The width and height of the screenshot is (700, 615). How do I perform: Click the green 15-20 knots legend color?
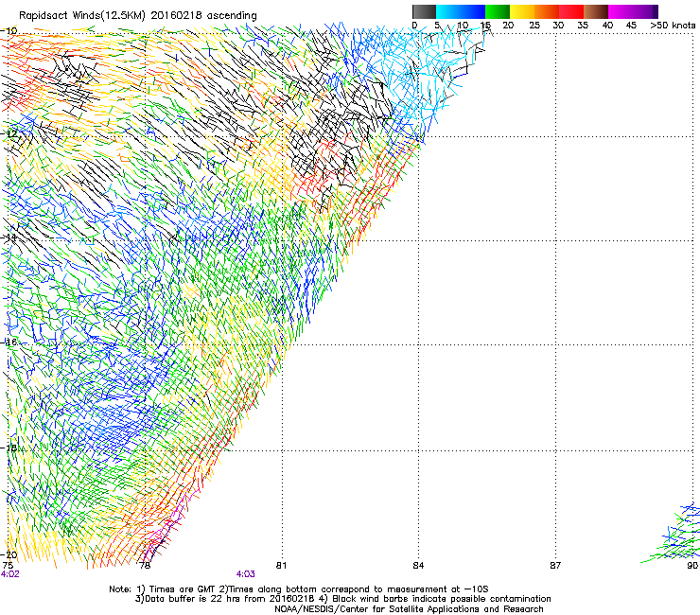498,11
